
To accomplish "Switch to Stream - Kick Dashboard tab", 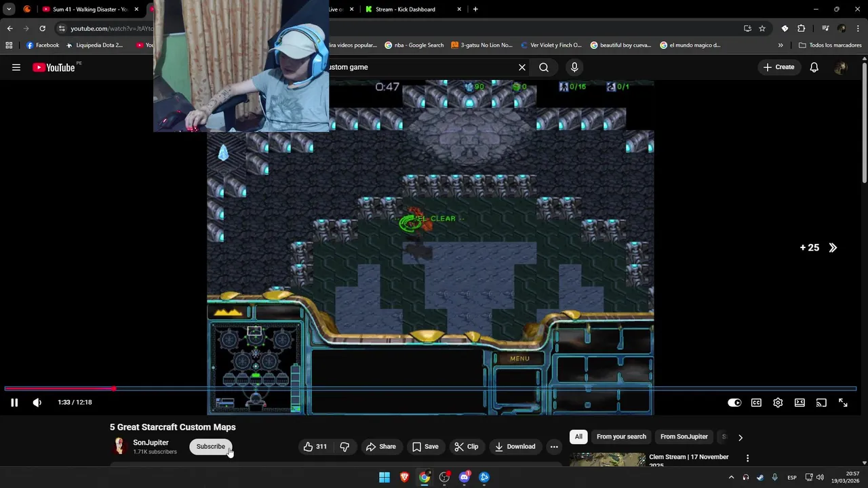I will tap(406, 9).
